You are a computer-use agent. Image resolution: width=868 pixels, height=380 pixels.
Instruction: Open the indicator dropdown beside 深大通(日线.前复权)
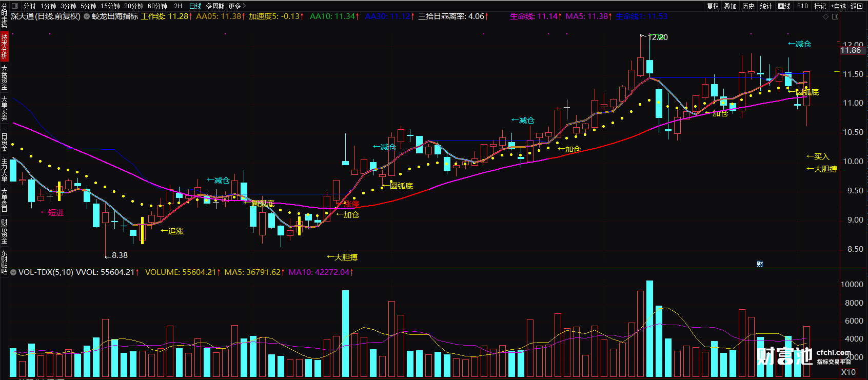point(87,16)
